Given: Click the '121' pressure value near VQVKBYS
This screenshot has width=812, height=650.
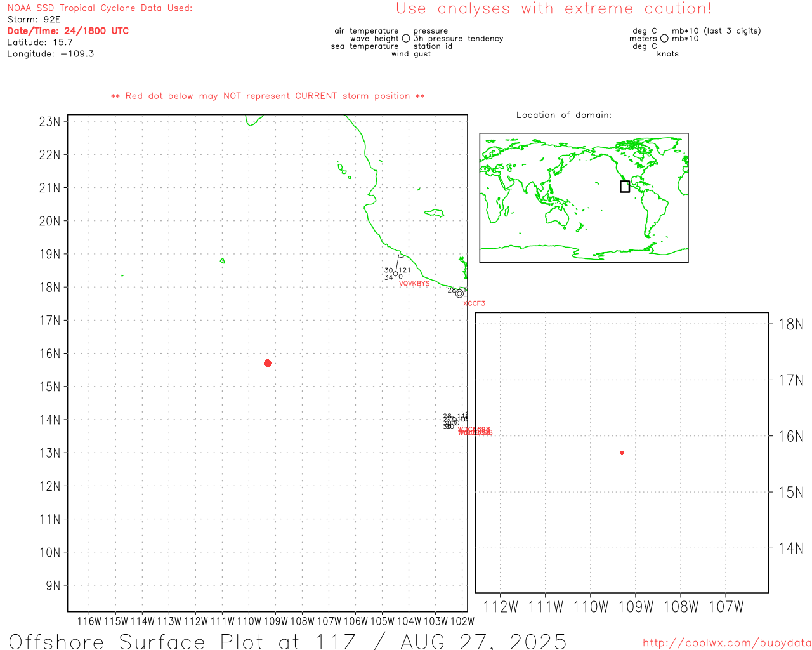Looking at the screenshot, I should (x=405, y=270).
